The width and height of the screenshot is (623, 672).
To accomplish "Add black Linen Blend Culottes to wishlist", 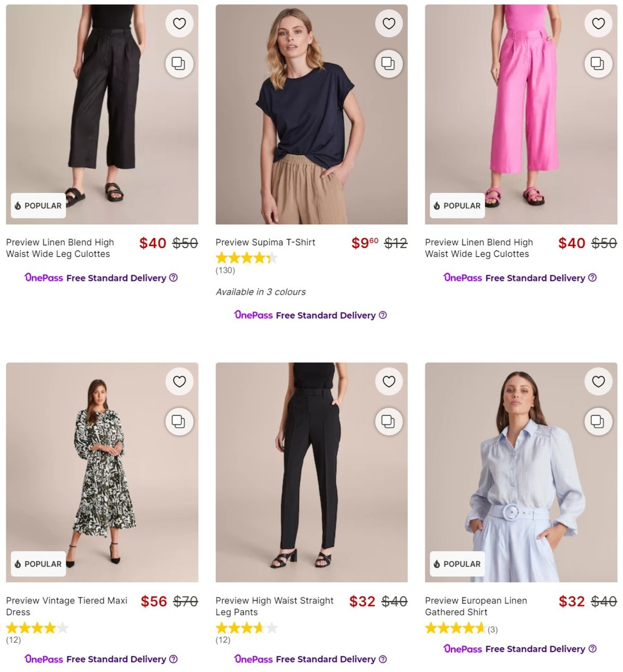I will [179, 23].
